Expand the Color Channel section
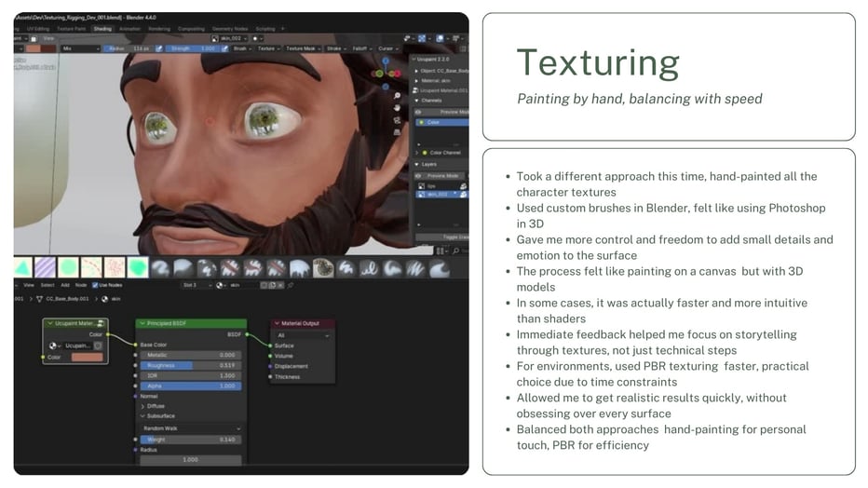This screenshot has height=488, width=868. coord(417,153)
